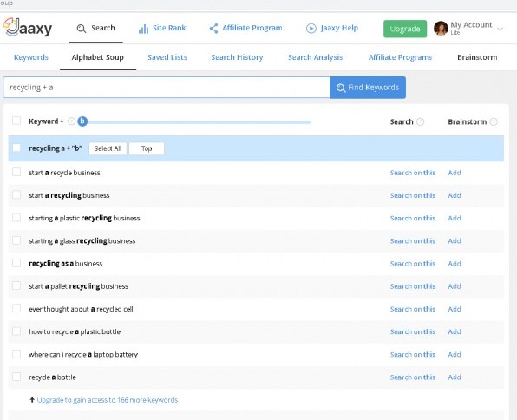Check how to recycle a plastic bottle box

coord(16,331)
